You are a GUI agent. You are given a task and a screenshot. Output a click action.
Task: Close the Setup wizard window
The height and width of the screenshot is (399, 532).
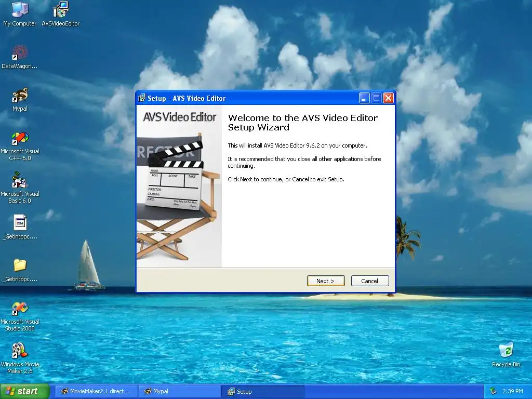388,98
